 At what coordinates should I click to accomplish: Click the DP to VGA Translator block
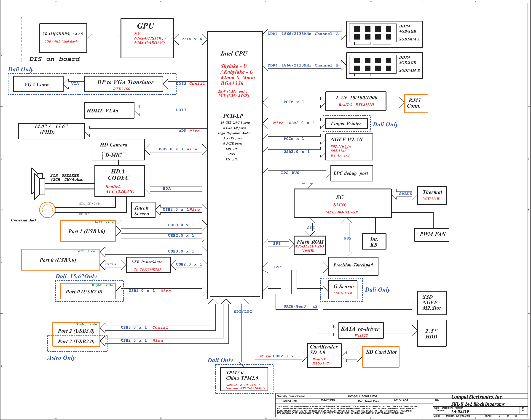[x=123, y=84]
